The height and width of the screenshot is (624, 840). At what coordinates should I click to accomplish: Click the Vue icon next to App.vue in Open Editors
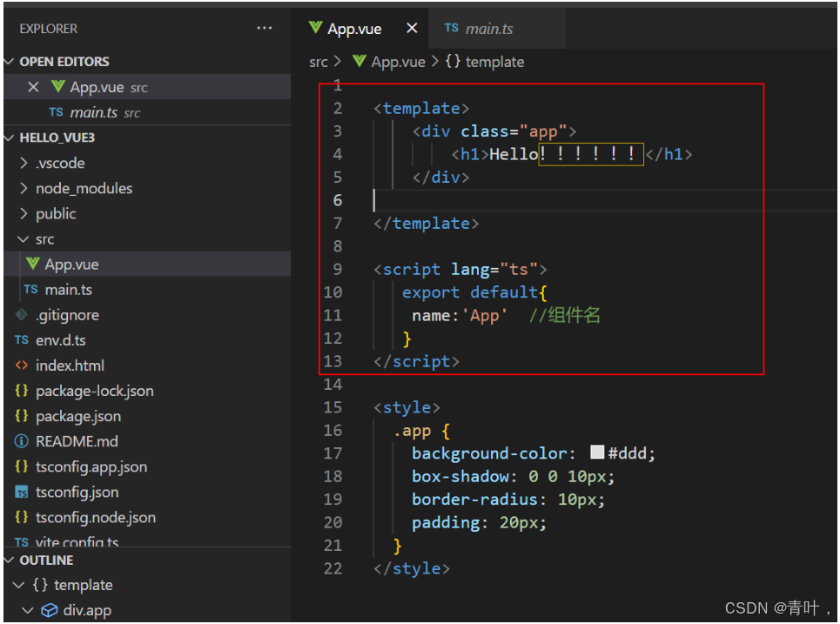(x=57, y=86)
